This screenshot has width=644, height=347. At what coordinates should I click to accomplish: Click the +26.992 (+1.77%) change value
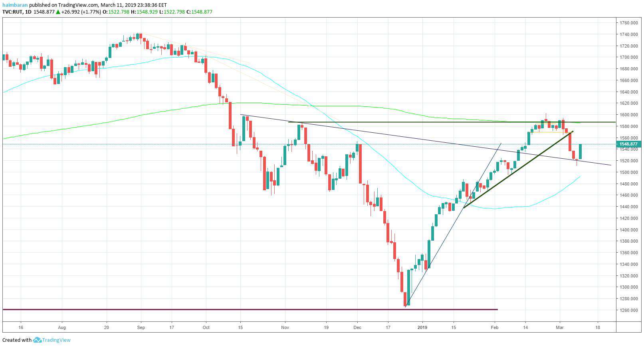tap(81, 12)
